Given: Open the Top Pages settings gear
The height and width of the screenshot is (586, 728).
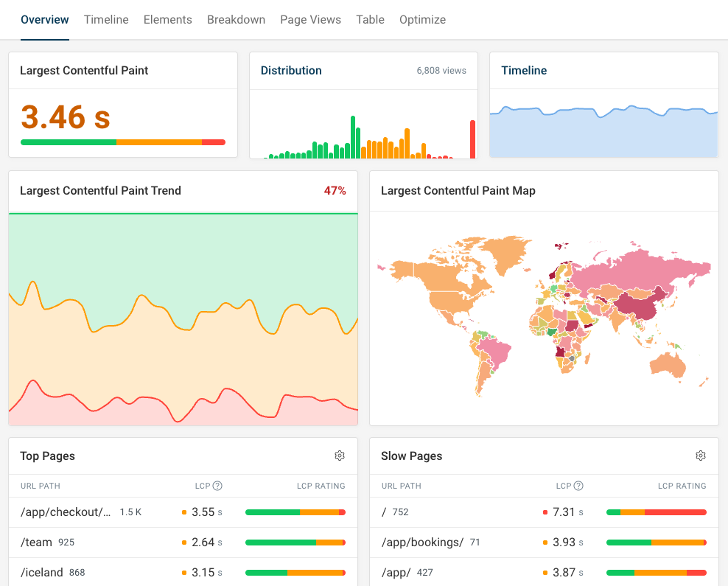Looking at the screenshot, I should pos(340,456).
